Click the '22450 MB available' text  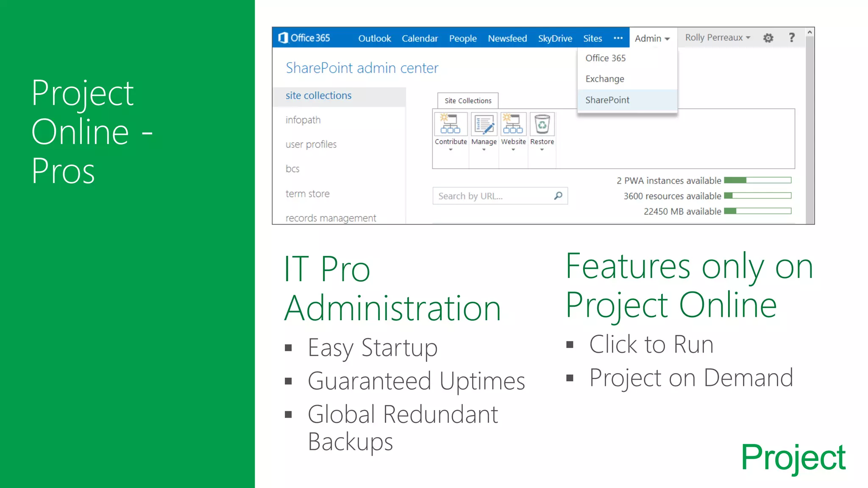pyautogui.click(x=682, y=211)
